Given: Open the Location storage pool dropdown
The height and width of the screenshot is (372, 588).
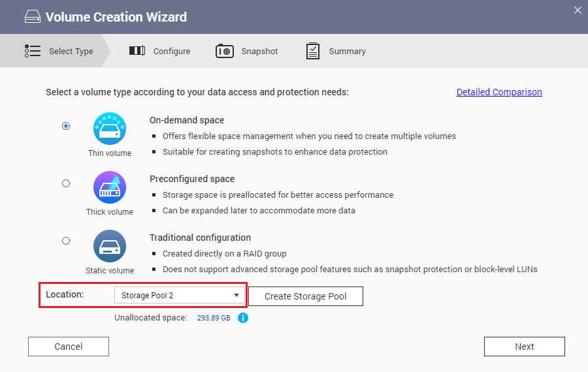Looking at the screenshot, I should [x=180, y=296].
